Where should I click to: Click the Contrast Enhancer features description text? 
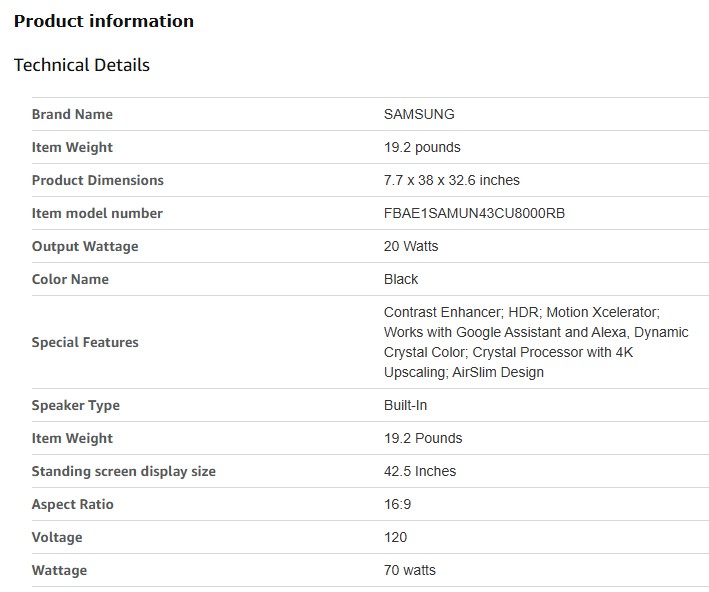(535, 342)
